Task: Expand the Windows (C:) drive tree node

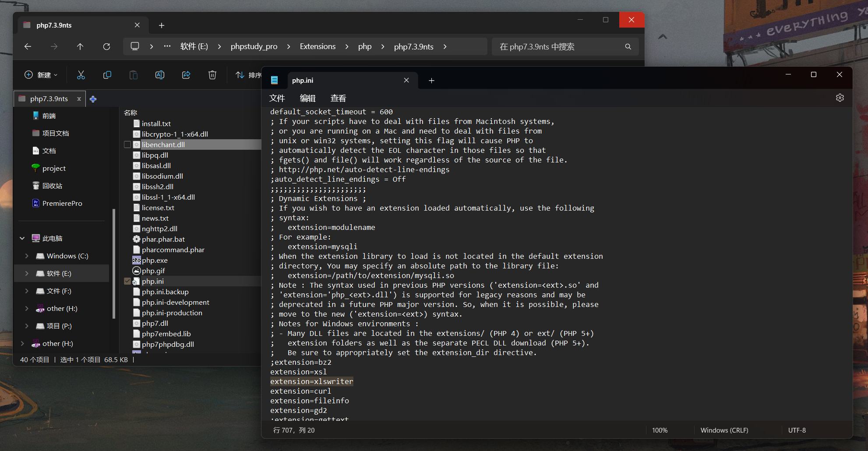Action: 27,256
